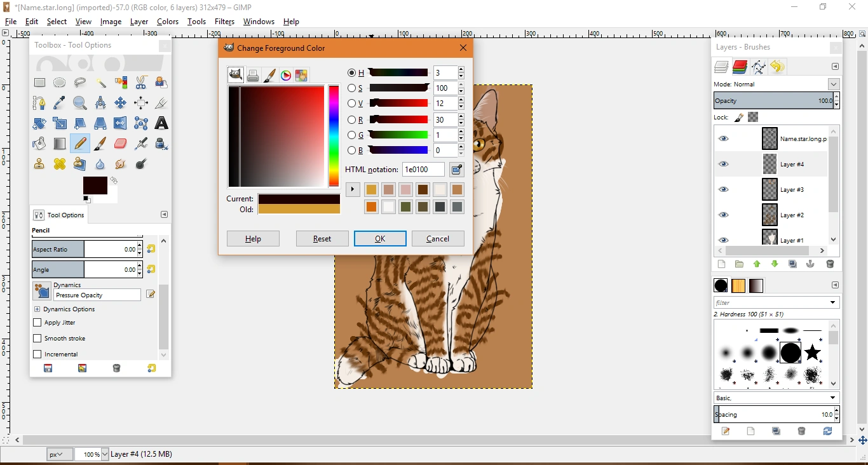Pick a color from screen with eyedropper button
Viewport: 868px width, 465px height.
click(456, 170)
